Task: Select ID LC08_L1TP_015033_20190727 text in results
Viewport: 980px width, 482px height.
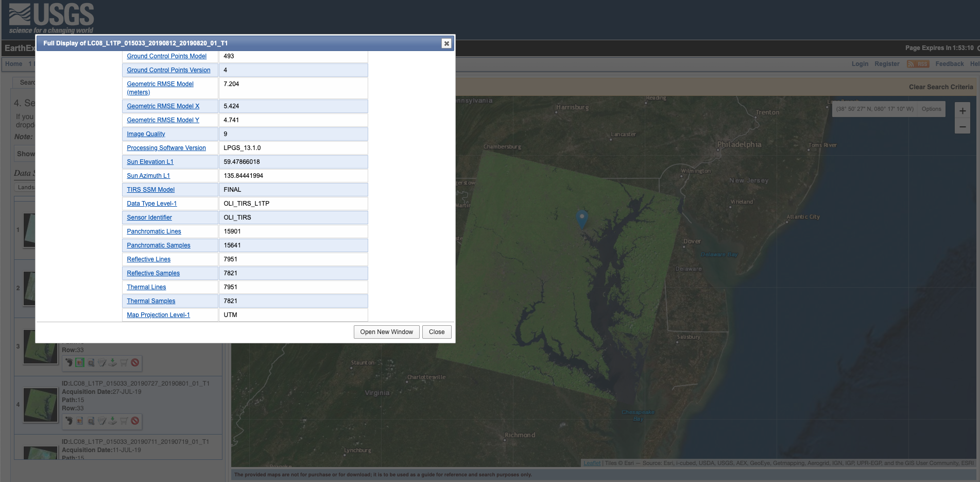Action: coord(135,384)
